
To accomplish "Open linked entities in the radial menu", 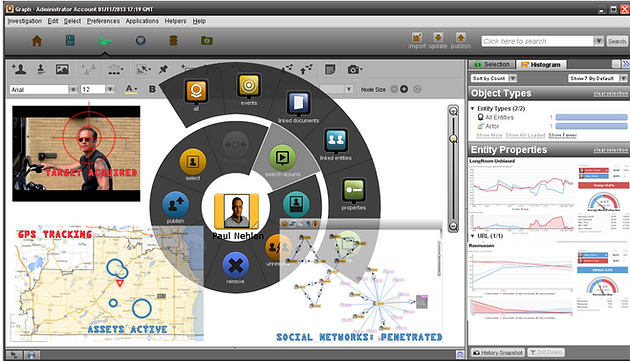I will pyautogui.click(x=336, y=141).
